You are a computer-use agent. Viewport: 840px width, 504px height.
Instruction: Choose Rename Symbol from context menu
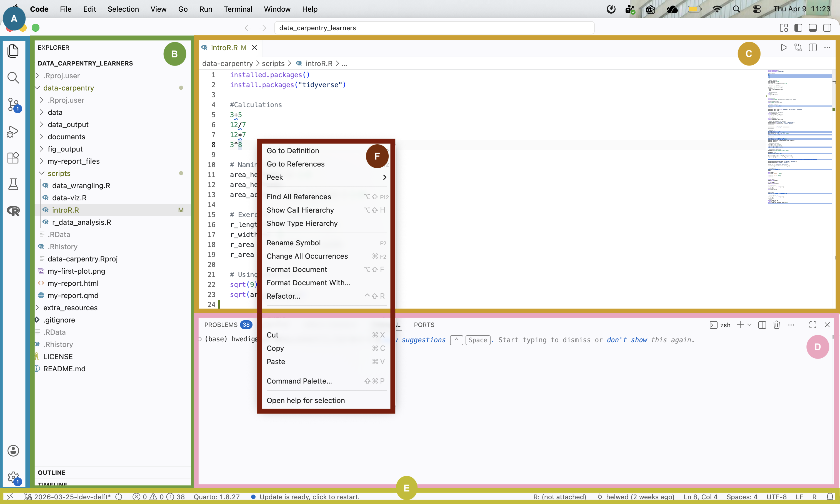tap(294, 243)
